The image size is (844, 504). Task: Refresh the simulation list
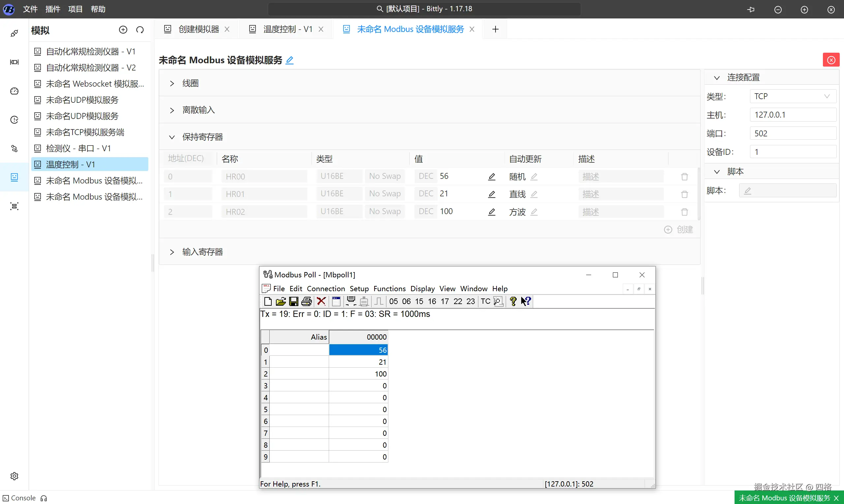[140, 30]
